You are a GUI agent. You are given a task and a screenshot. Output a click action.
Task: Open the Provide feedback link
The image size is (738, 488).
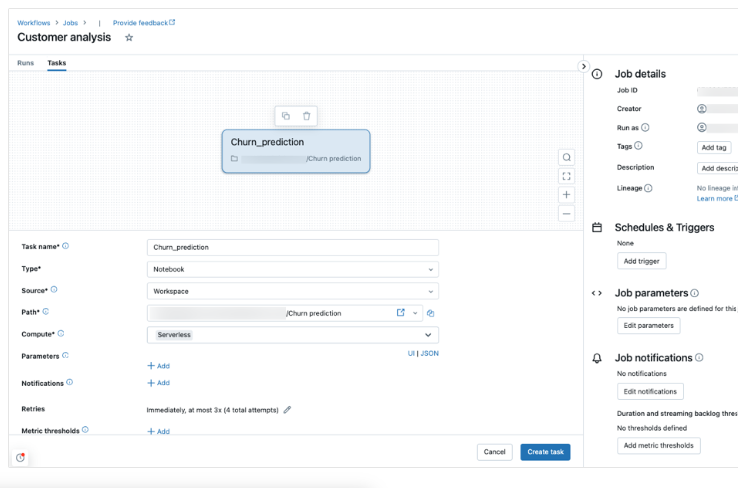pyautogui.click(x=143, y=22)
